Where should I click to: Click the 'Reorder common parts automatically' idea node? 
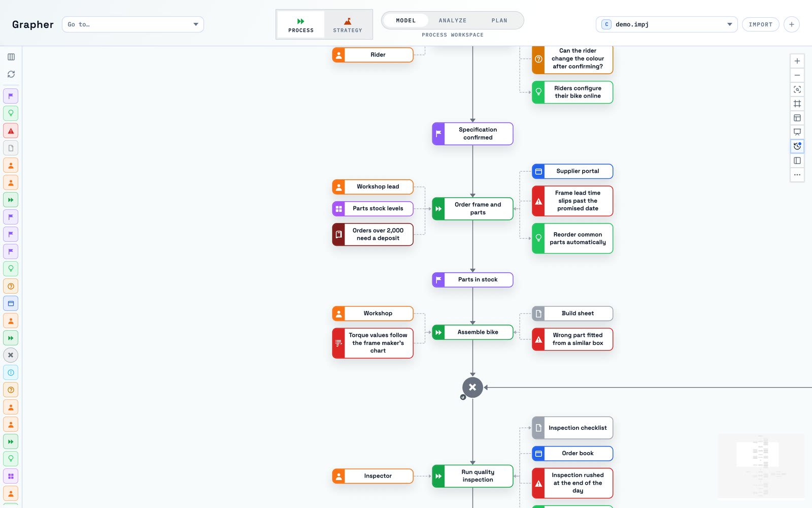(572, 238)
